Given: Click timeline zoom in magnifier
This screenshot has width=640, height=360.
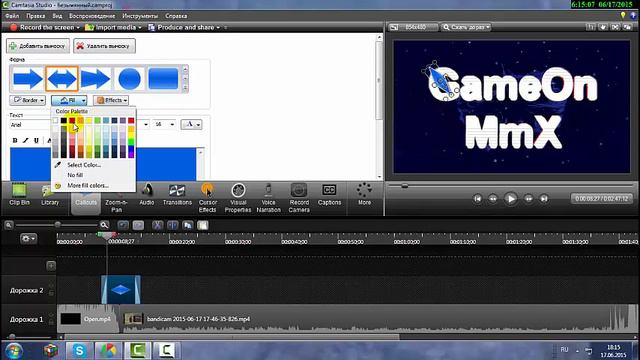Looking at the screenshot, I should (x=104, y=225).
